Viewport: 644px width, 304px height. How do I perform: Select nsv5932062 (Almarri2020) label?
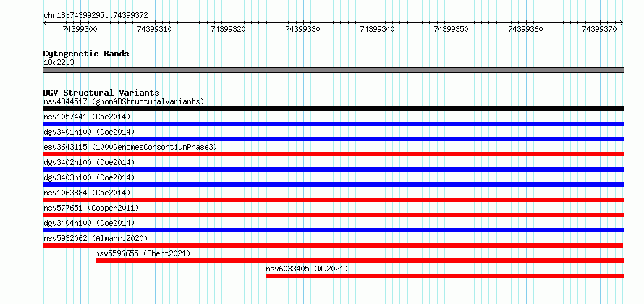tap(96, 238)
